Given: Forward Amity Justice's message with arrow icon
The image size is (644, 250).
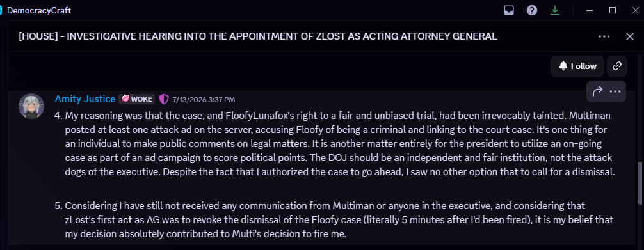Looking at the screenshot, I should point(597,91).
